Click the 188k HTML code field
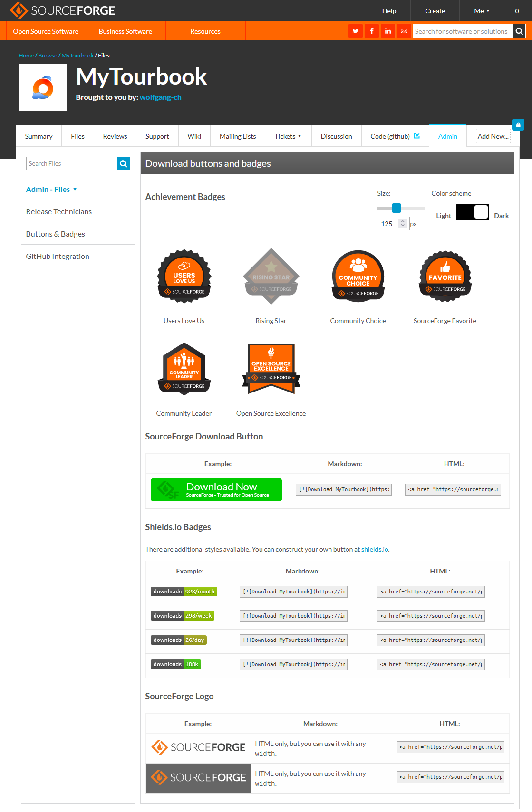The image size is (532, 812). click(x=431, y=664)
